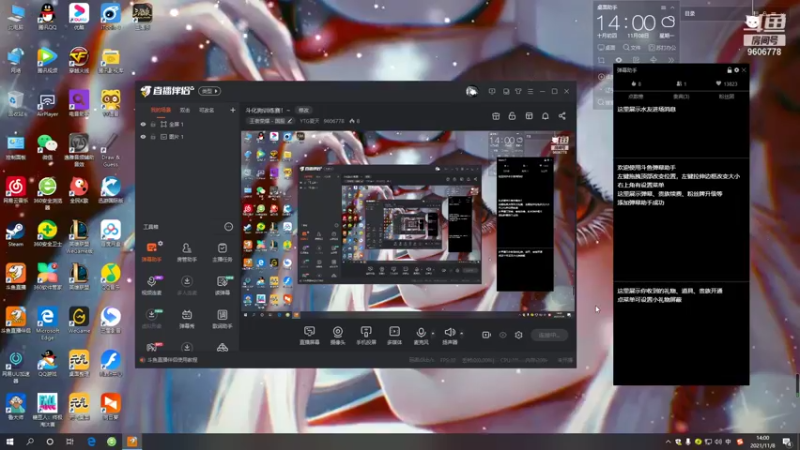Open the 主播任务 tool in the toolbox
Screen dimensions: 800x450
[x=222, y=252]
